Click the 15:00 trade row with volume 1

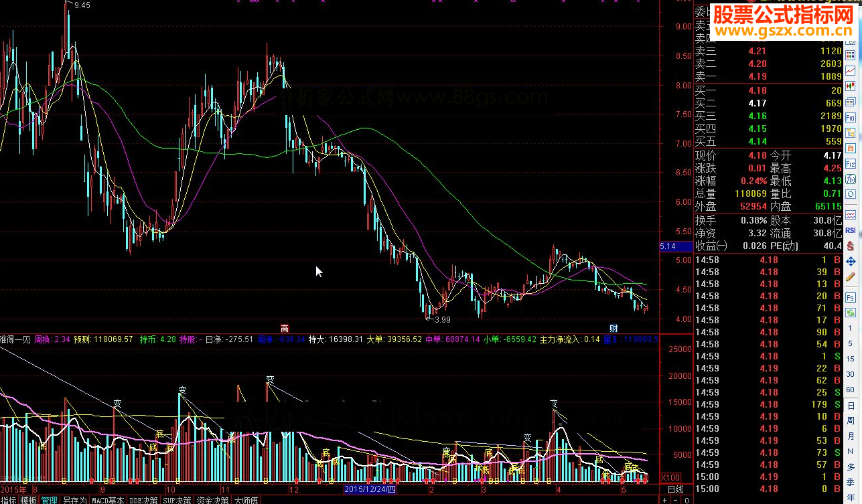pos(769,477)
